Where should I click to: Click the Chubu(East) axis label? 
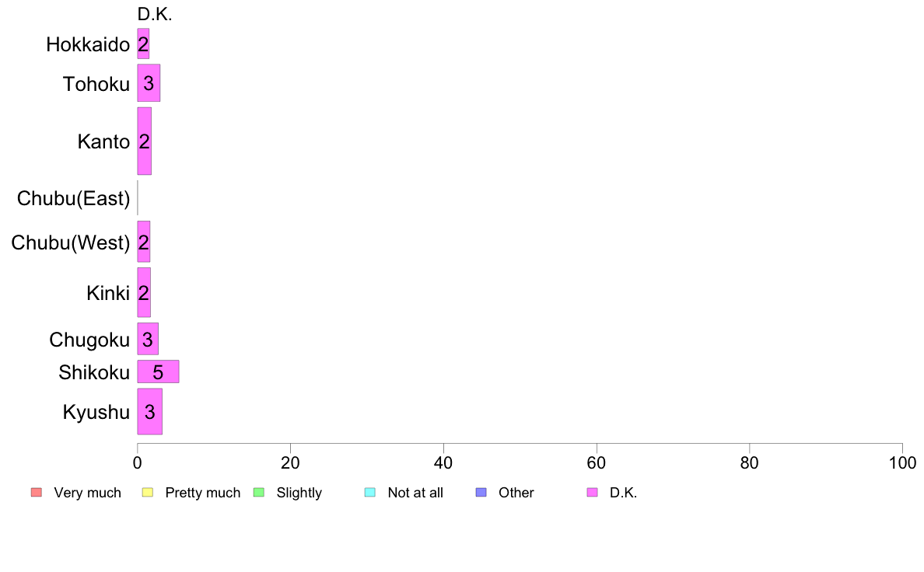point(73,198)
